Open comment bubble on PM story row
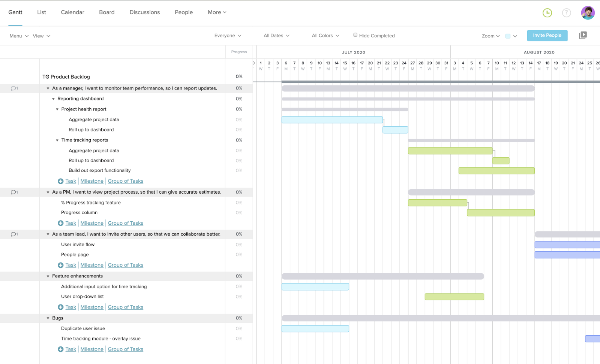Viewport: 600px width, 364px height. click(x=14, y=192)
